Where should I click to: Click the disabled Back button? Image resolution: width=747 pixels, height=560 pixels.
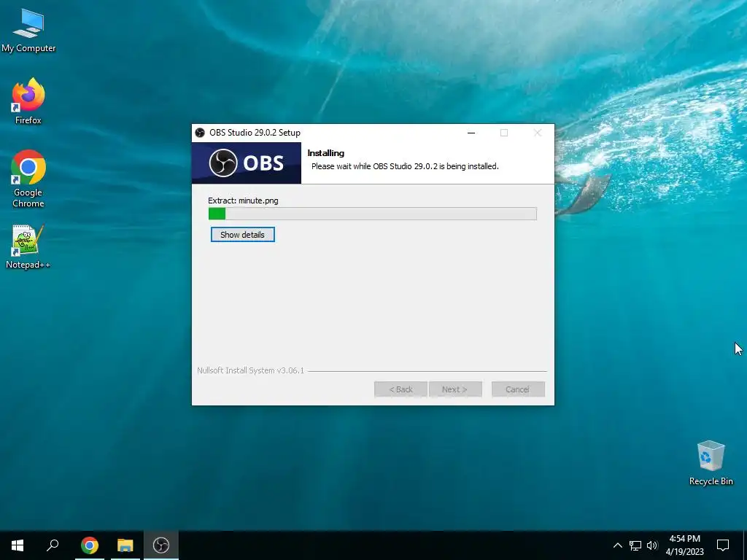pos(400,389)
